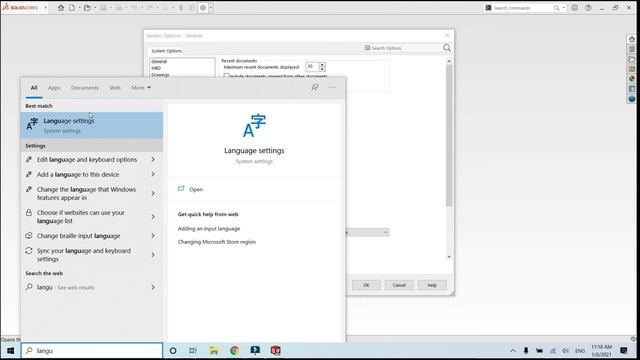Click Help in System Options dialog
Image resolution: width=640 pixels, height=360 pixels.
(x=432, y=285)
